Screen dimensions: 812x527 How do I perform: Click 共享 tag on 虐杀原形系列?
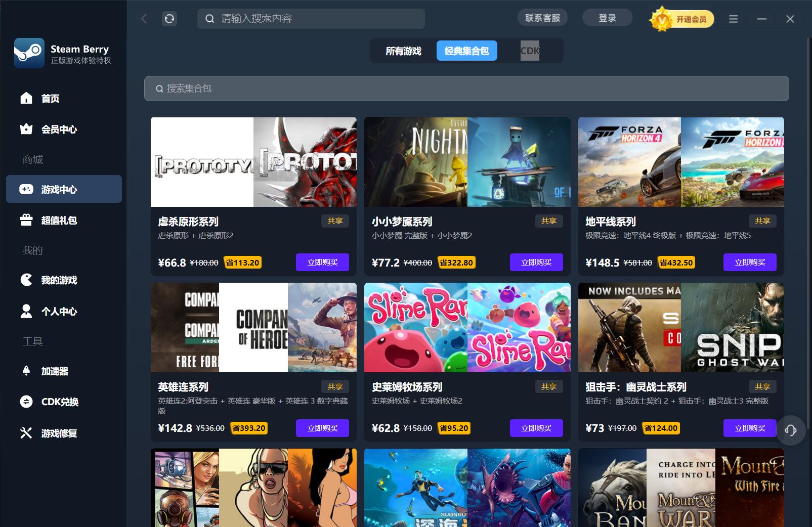point(335,221)
